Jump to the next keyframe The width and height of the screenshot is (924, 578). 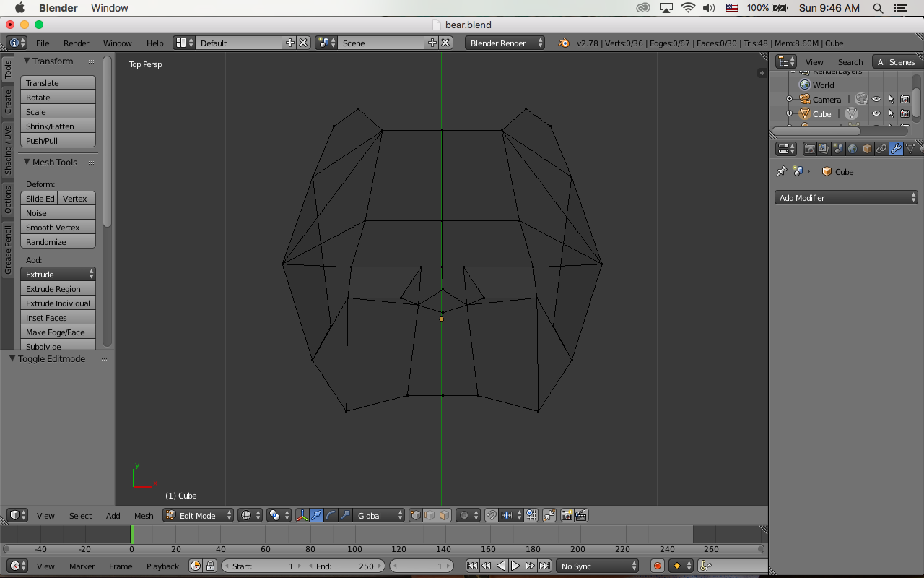530,566
